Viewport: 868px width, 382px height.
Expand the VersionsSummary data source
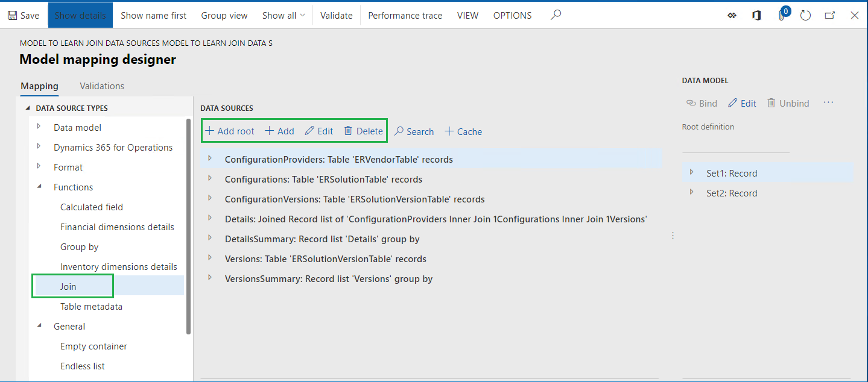pyautogui.click(x=210, y=278)
